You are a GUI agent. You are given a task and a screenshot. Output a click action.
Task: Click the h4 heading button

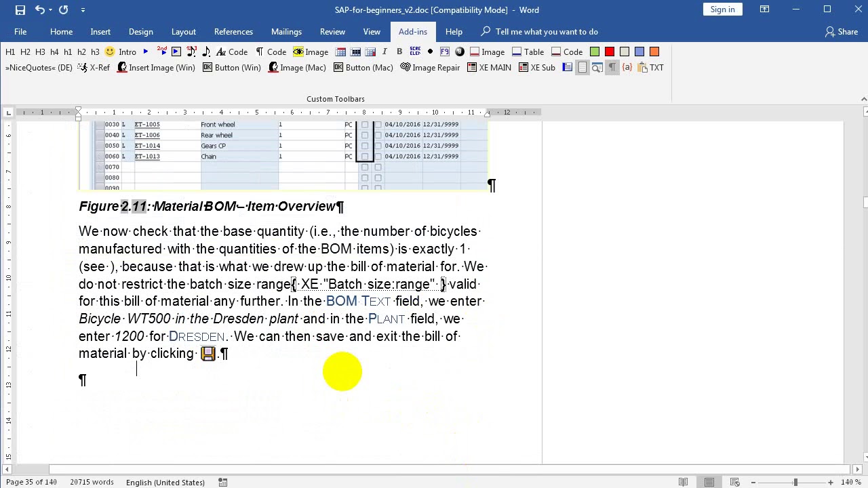[x=54, y=52]
